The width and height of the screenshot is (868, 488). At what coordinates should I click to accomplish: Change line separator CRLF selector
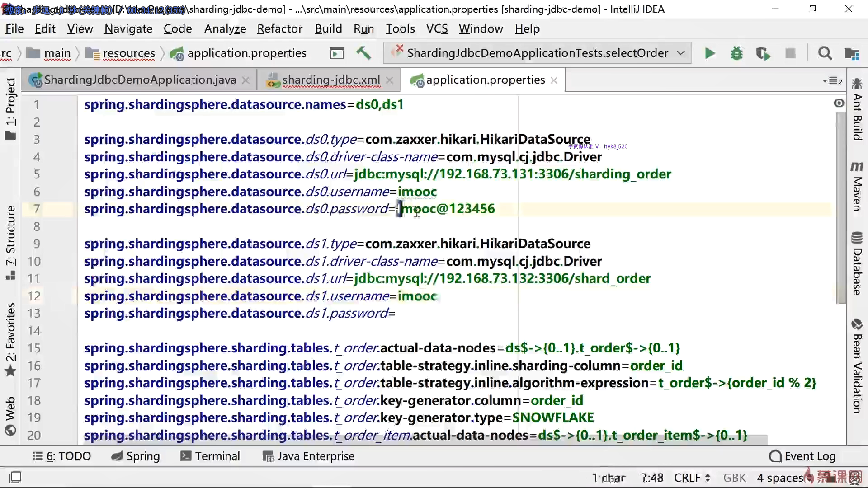pyautogui.click(x=692, y=478)
